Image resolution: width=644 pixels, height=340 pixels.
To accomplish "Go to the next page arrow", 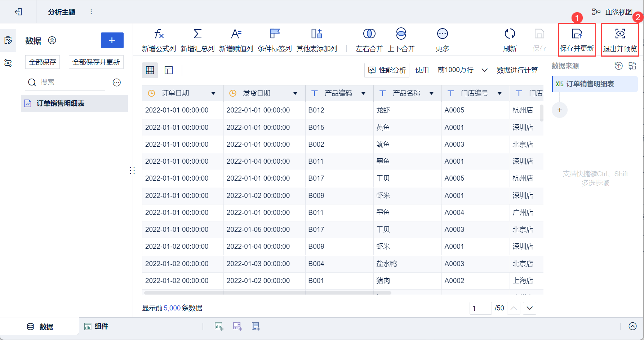I will tap(530, 308).
